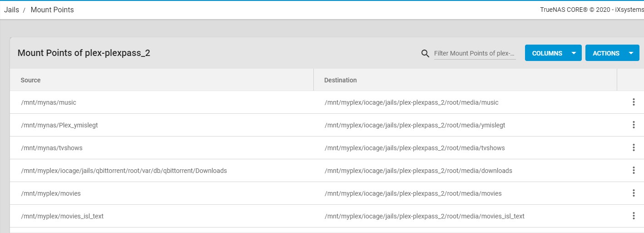Click the root/media/downloads destination path

(418, 171)
